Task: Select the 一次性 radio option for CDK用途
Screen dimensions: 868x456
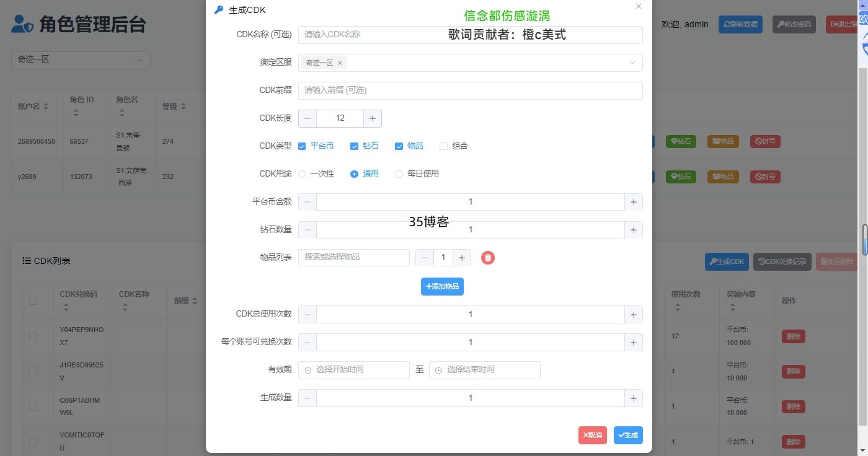Action: (303, 173)
